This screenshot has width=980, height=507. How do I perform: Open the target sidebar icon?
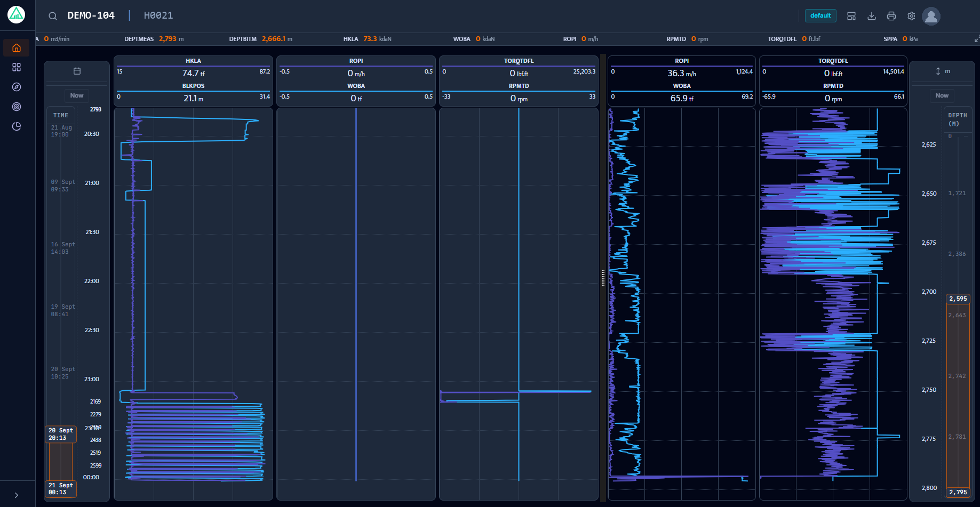click(17, 107)
